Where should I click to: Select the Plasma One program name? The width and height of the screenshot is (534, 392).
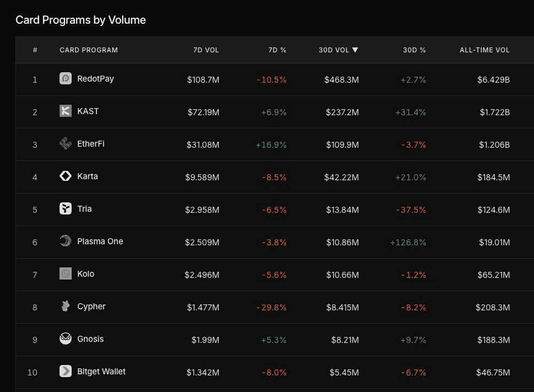(100, 241)
